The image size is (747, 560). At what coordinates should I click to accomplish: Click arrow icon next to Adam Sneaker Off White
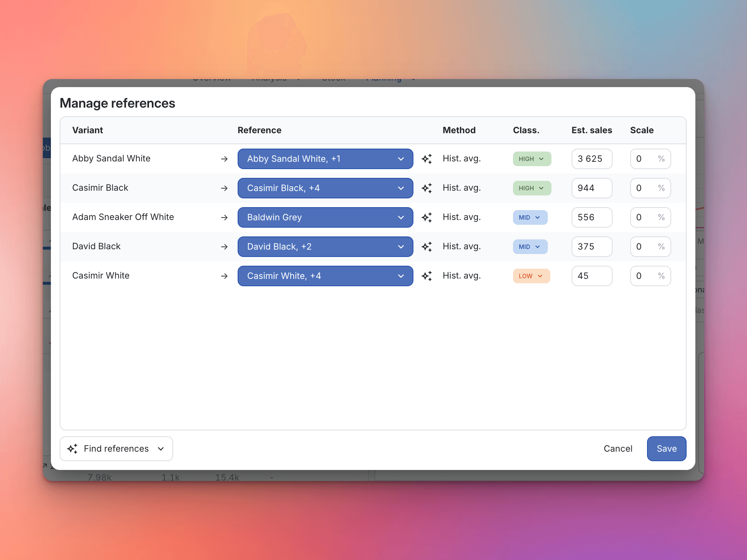[224, 217]
